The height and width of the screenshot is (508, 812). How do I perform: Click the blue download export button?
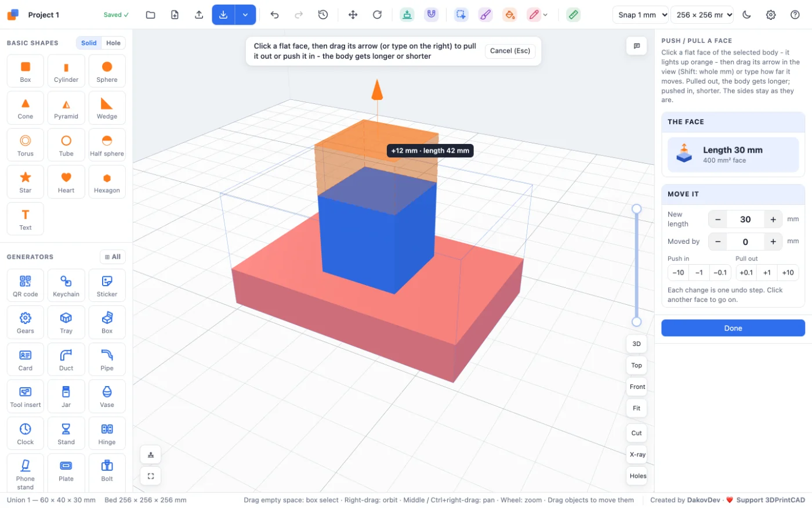223,15
